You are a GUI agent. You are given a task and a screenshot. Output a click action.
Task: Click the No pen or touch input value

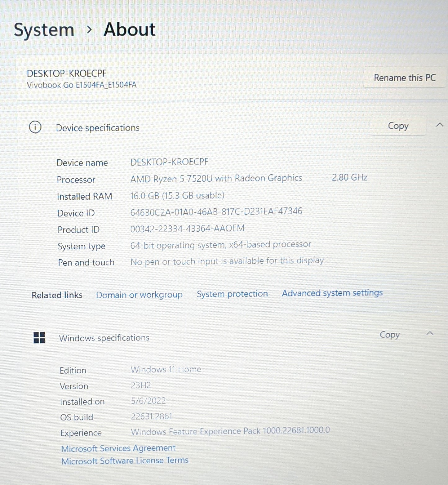click(227, 261)
